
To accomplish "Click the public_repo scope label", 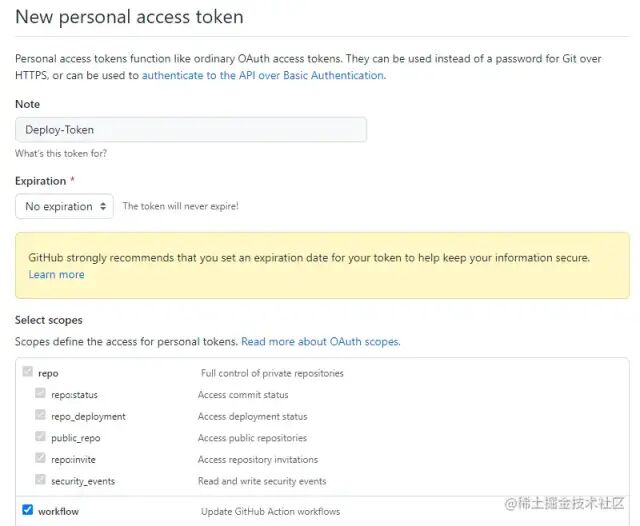I will pyautogui.click(x=76, y=438).
